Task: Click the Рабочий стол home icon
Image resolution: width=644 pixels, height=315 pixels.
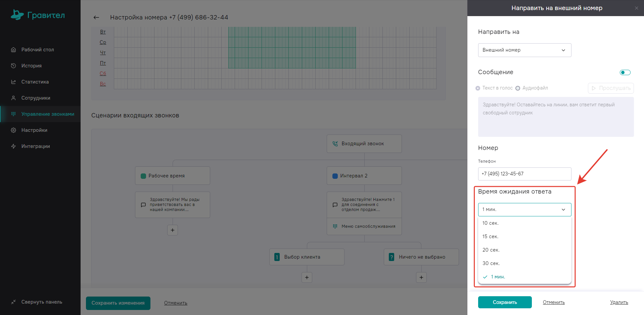Action: (x=13, y=50)
